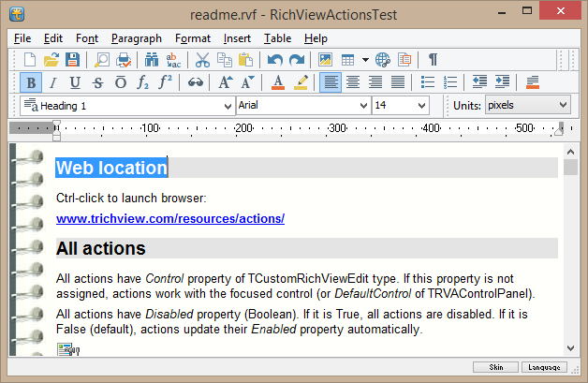Expand the Arial font name dropdown
Viewport: 588px width, 383px height.
(366, 106)
